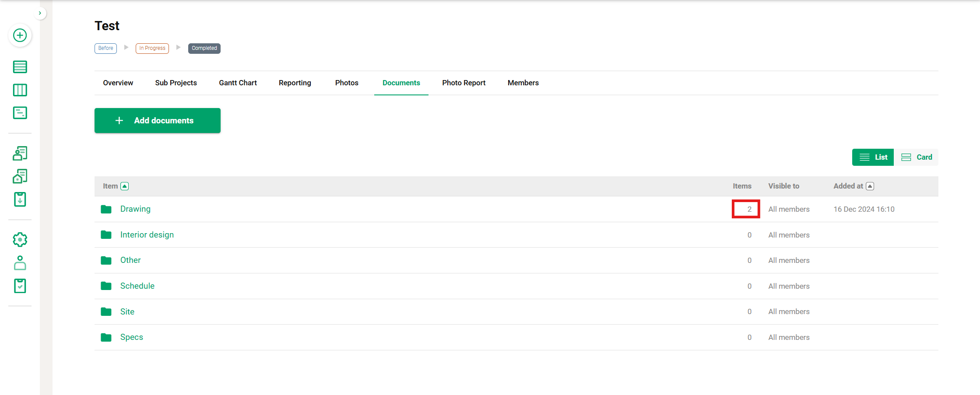Open the Interior design folder link
This screenshot has height=395, width=980.
pyautogui.click(x=147, y=235)
